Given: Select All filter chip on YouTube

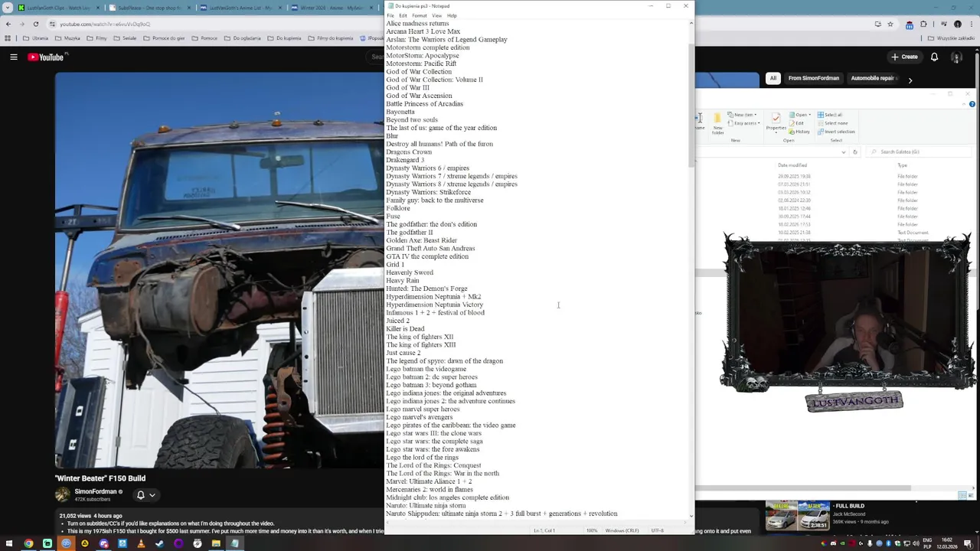Looking at the screenshot, I should point(773,78).
